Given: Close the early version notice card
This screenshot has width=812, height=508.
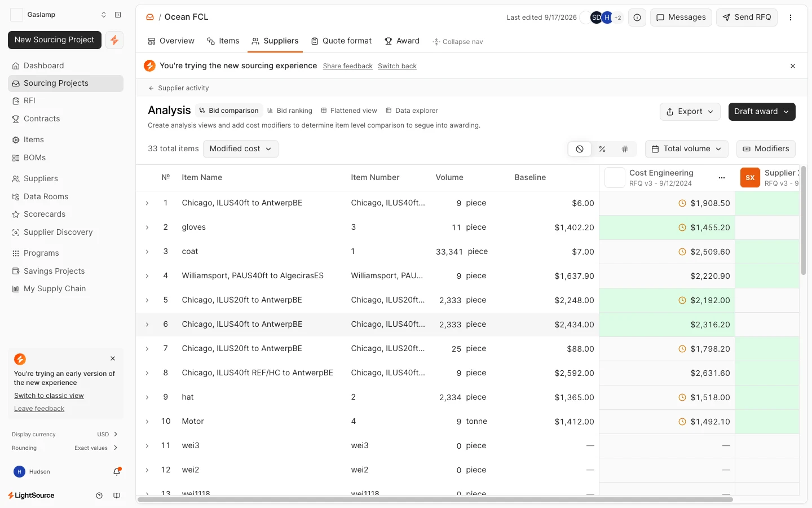Looking at the screenshot, I should [x=113, y=358].
